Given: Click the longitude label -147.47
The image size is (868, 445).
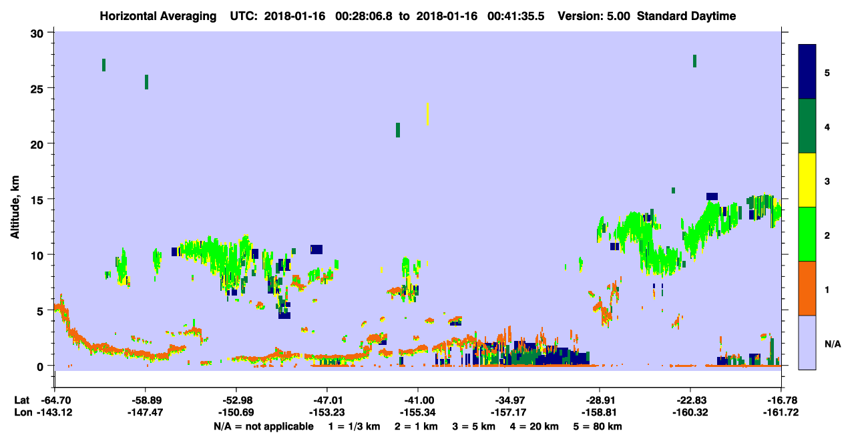Looking at the screenshot, I should 145,413.
